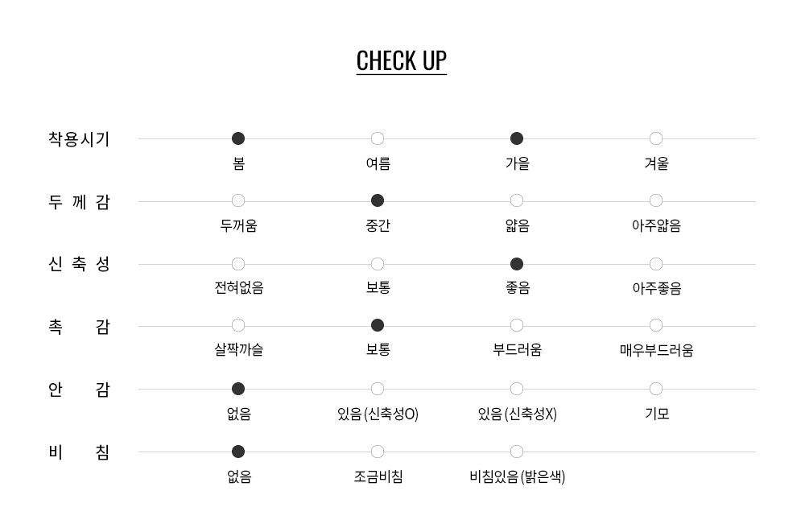The height and width of the screenshot is (532, 805).
Task: Select 기모 lining dot
Action: click(656, 389)
